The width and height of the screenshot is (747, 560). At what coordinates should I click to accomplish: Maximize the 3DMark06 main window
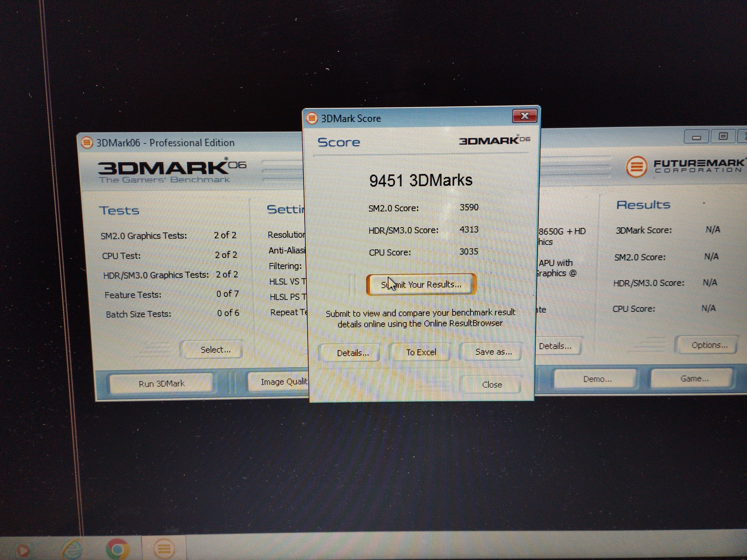coord(723,136)
